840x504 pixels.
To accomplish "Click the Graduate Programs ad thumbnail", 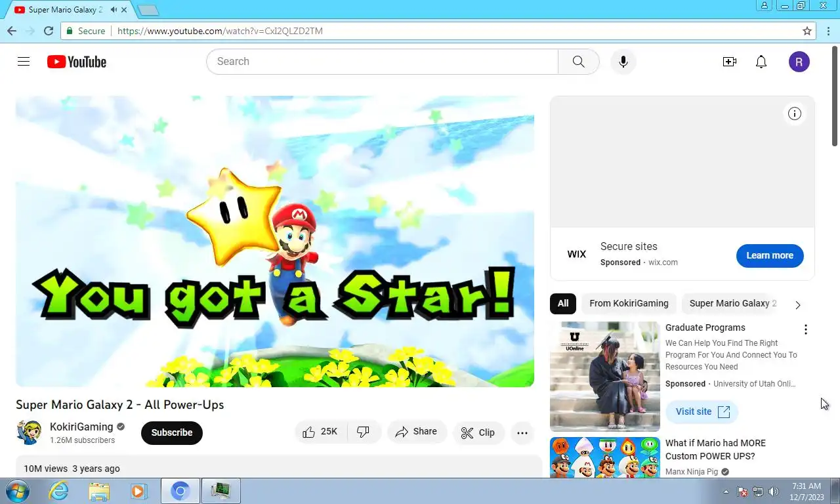I will 605,377.
